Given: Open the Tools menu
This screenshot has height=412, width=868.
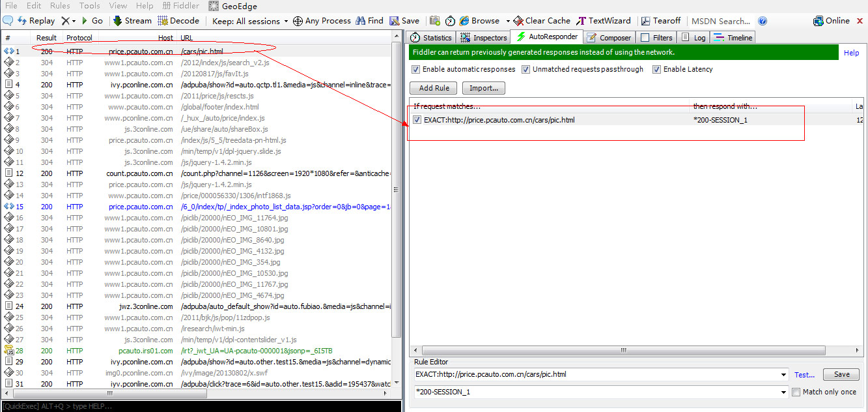Looking at the screenshot, I should point(89,6).
